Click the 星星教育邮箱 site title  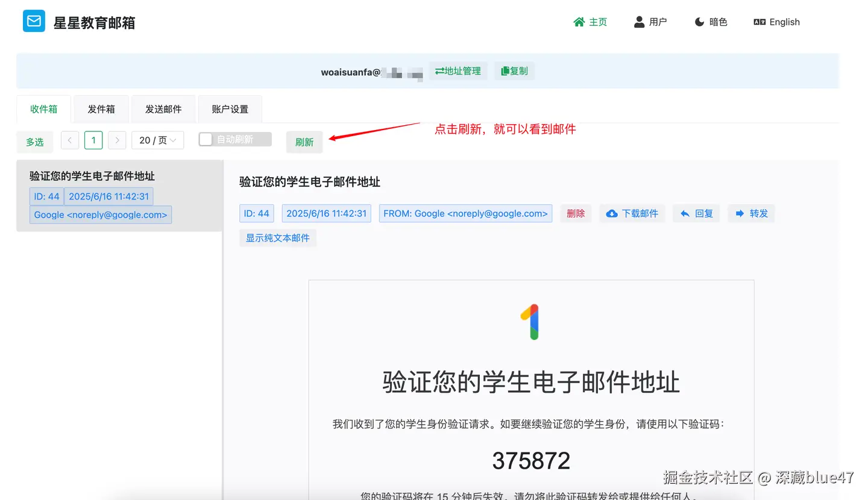coord(94,23)
